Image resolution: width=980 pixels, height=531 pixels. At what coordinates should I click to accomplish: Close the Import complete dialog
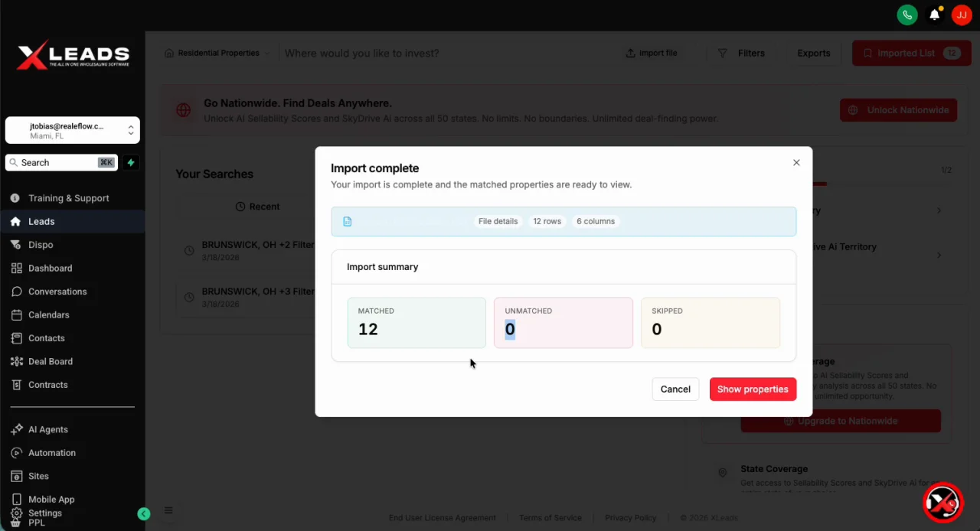[796, 162]
